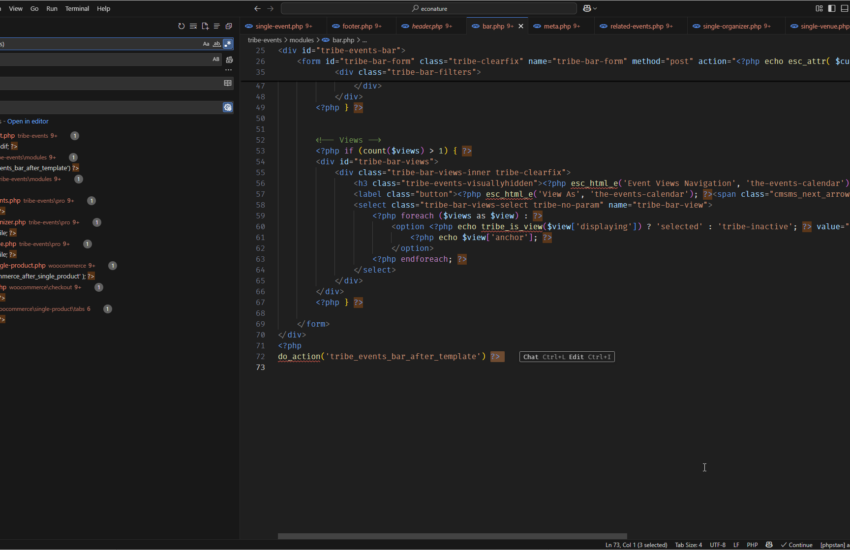Clear search results icon in sidebar

coord(193,26)
